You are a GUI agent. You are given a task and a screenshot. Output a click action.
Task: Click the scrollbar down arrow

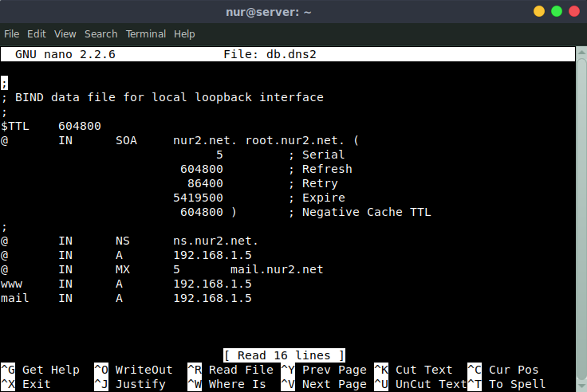tap(581, 386)
